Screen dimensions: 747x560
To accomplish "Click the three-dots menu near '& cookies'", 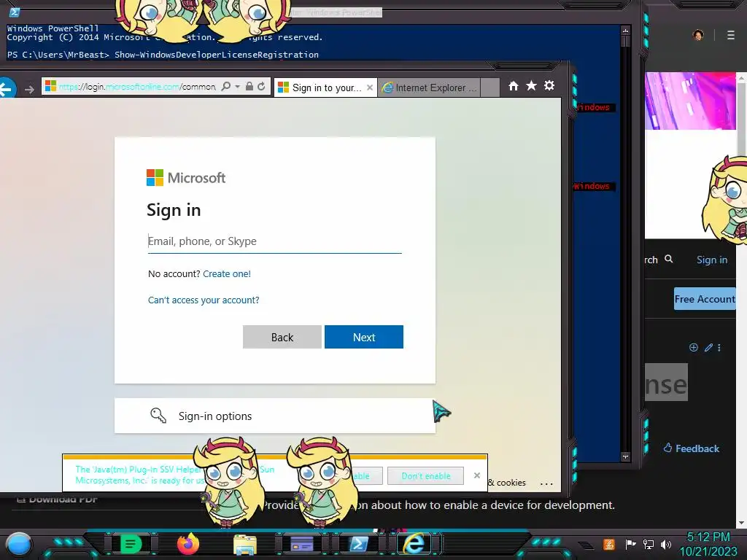I will coord(546,483).
